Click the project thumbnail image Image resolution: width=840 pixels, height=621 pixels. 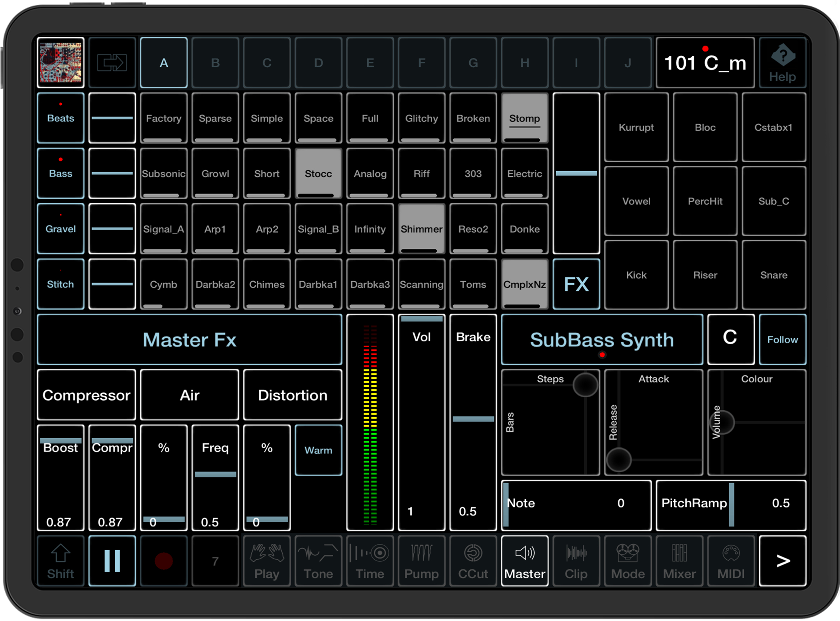pos(60,62)
